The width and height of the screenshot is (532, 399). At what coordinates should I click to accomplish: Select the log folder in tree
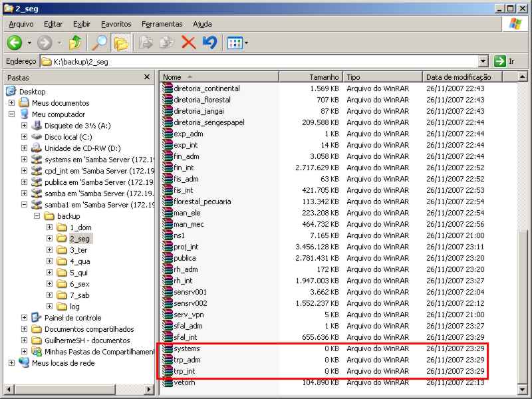pyautogui.click(x=74, y=307)
